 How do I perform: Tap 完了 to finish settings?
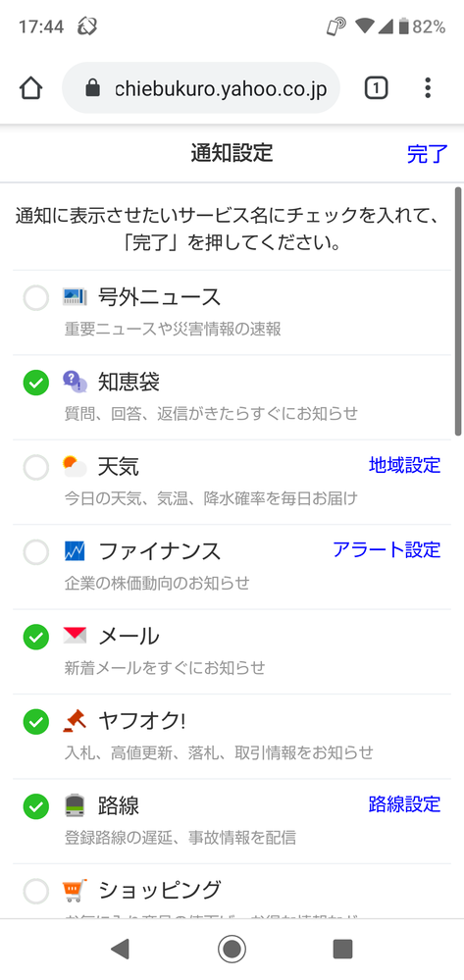(427, 154)
